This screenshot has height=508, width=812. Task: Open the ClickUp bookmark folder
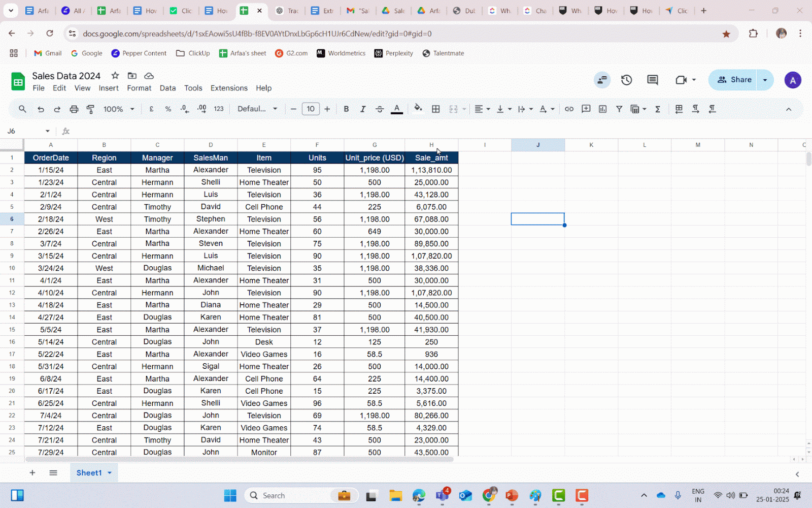coord(193,53)
